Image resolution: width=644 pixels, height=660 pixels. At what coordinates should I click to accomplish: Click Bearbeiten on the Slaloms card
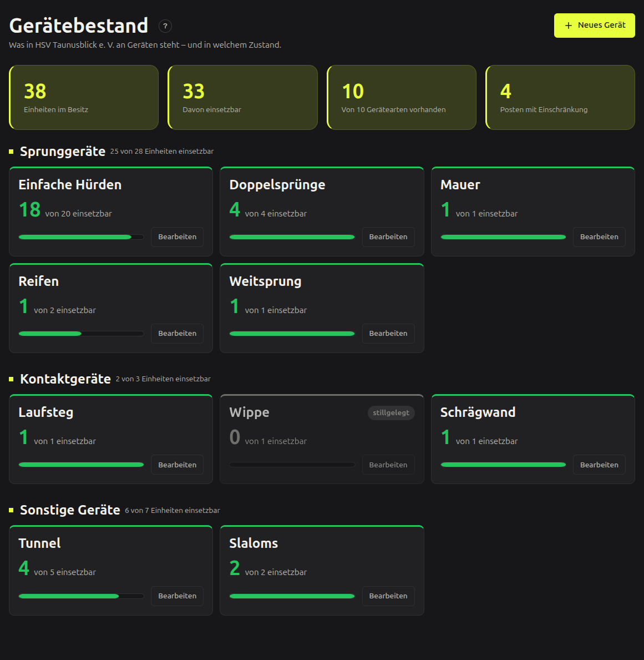[x=388, y=596]
